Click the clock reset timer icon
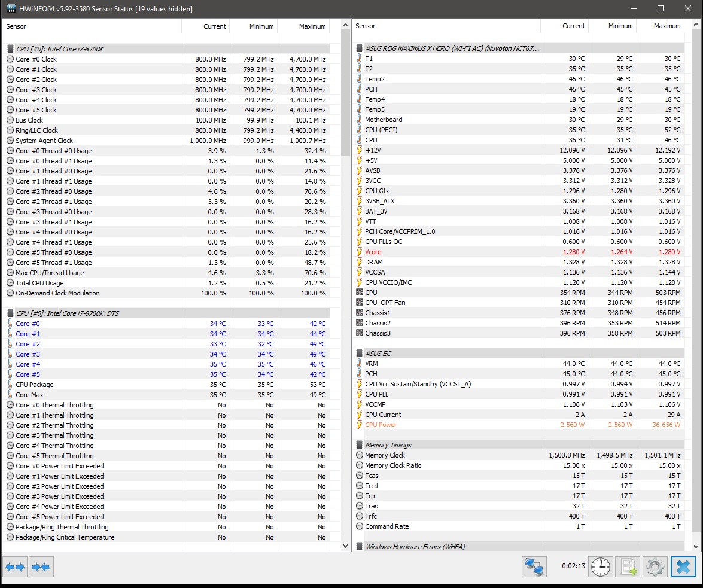Image resolution: width=703 pixels, height=588 pixels. 600,567
